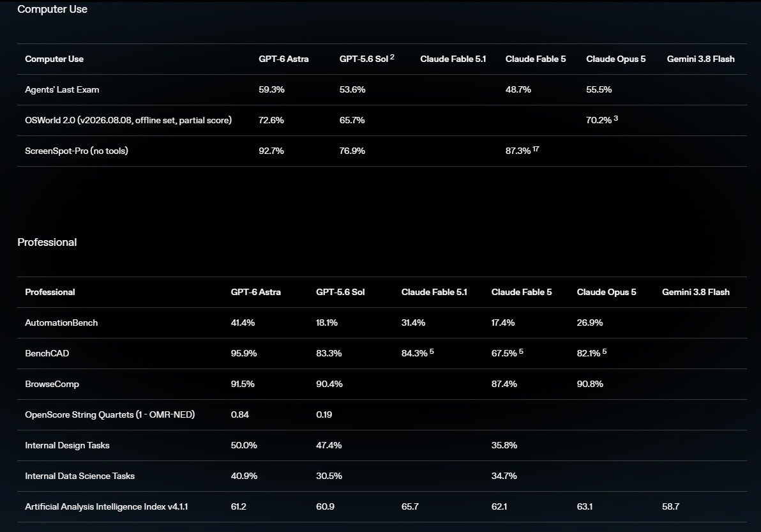Click the 65.7 Intelligence Index value

click(x=410, y=506)
